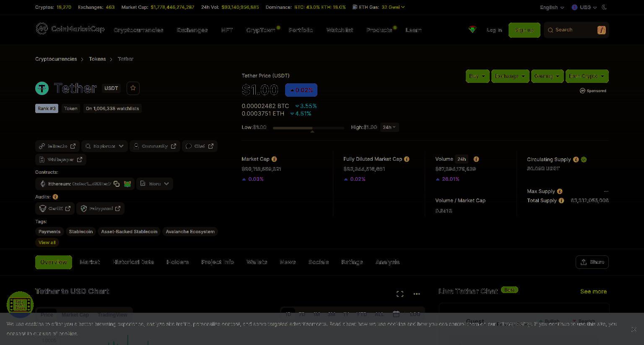The height and width of the screenshot is (345, 644).
Task: Open the Privacy Policy link
Action: [x=514, y=324]
